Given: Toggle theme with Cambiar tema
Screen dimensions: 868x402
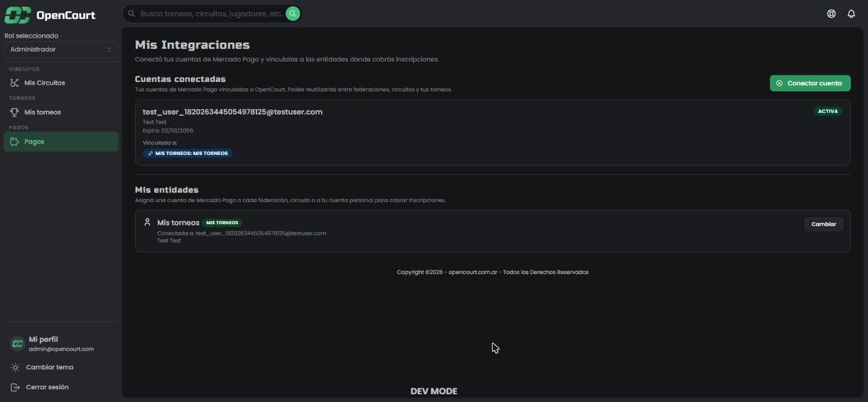Looking at the screenshot, I should [61, 368].
